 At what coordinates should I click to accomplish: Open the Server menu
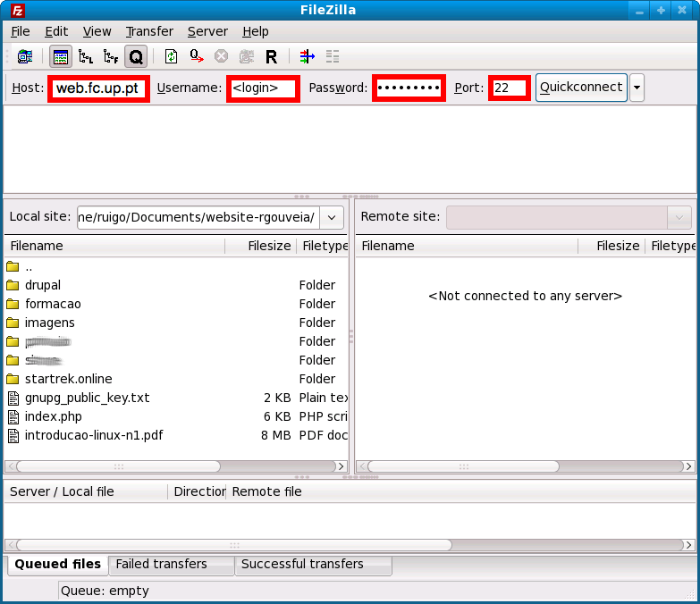(x=207, y=31)
